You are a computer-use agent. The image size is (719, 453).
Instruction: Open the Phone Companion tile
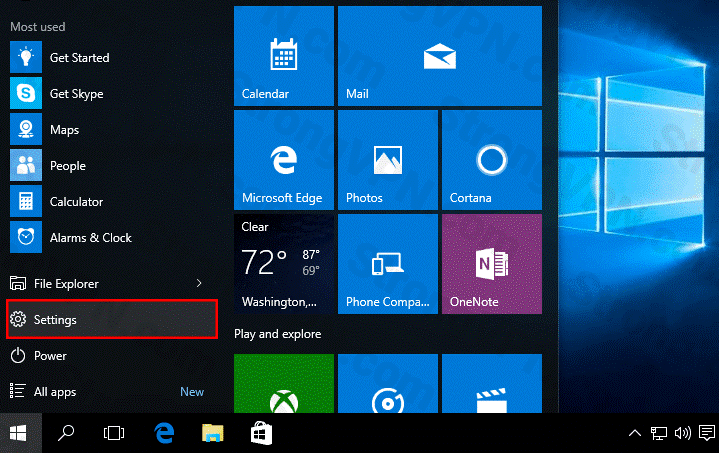[388, 264]
